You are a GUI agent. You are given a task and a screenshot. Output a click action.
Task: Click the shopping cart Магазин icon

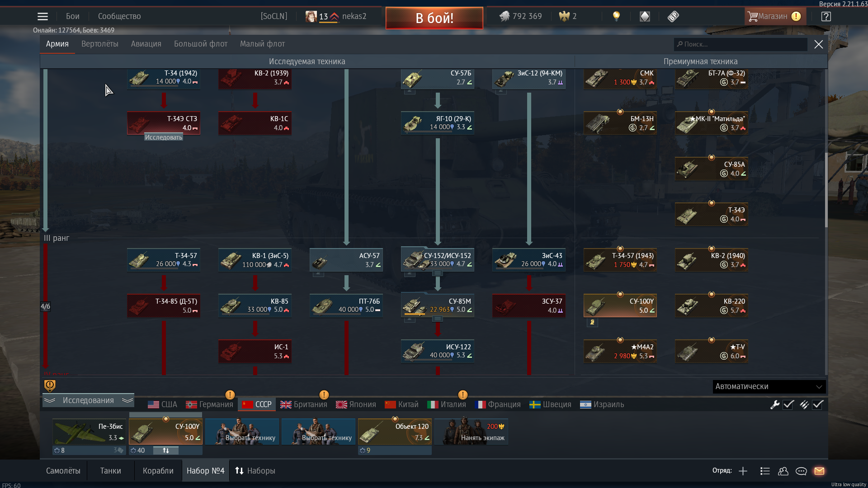(753, 16)
